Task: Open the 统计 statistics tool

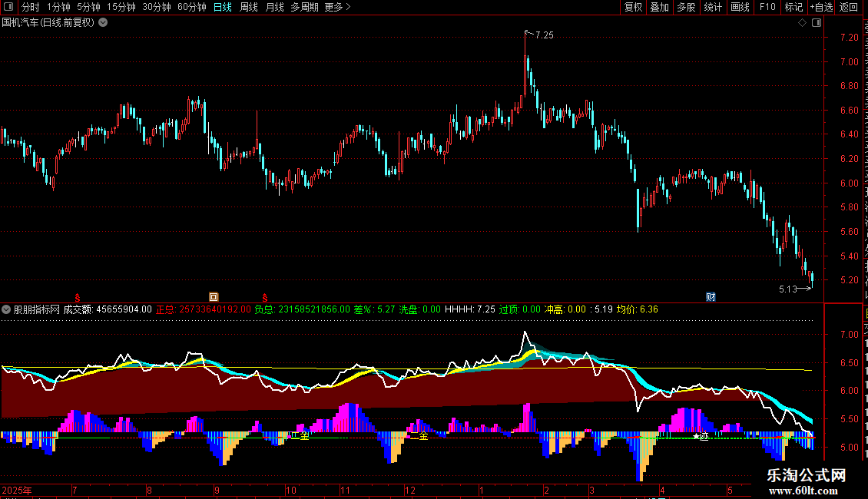Action: (713, 7)
